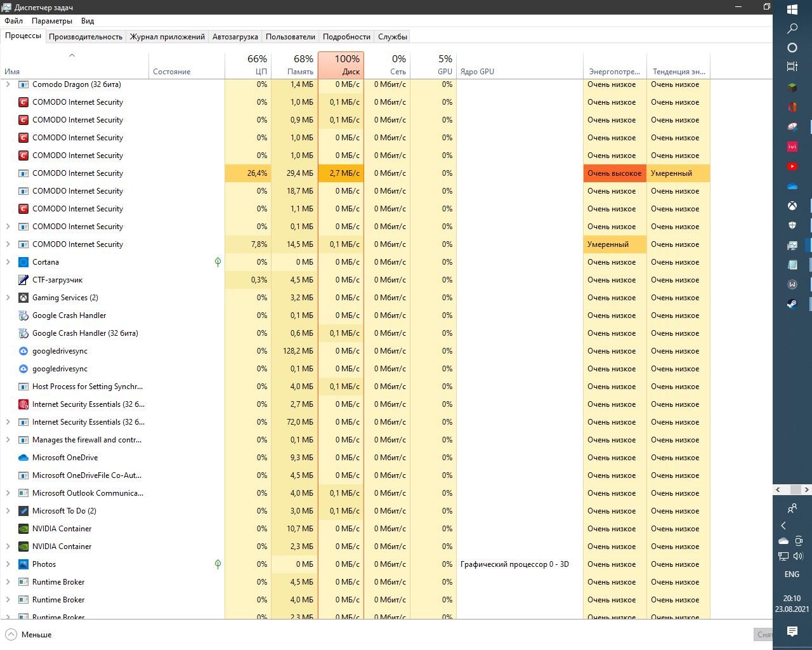Click the Gaming Services Xbox icon
The height and width of the screenshot is (650, 812).
pyautogui.click(x=23, y=298)
